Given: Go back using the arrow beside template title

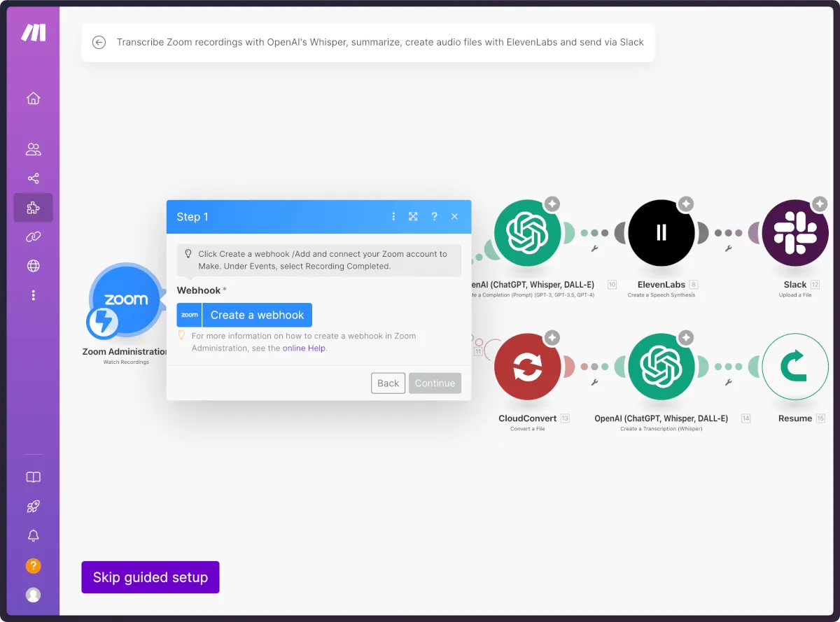Looking at the screenshot, I should pos(99,42).
